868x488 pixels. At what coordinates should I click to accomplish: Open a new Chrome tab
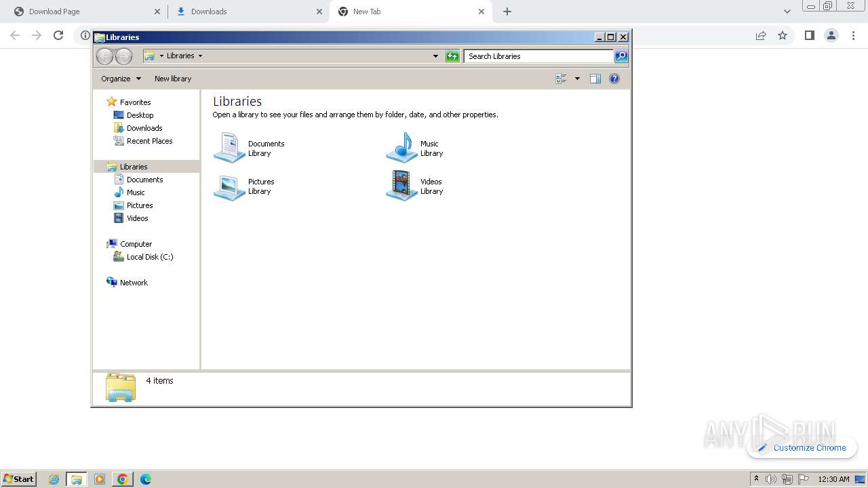(x=507, y=12)
